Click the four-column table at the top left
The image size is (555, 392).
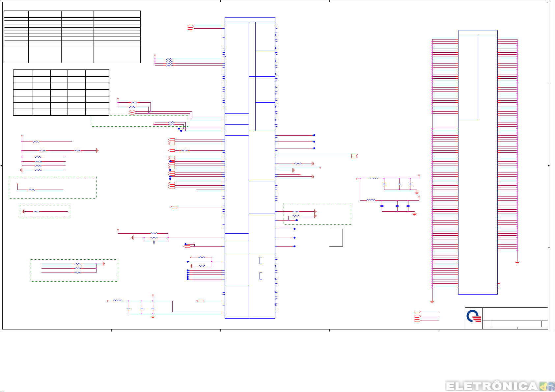[x=72, y=37]
